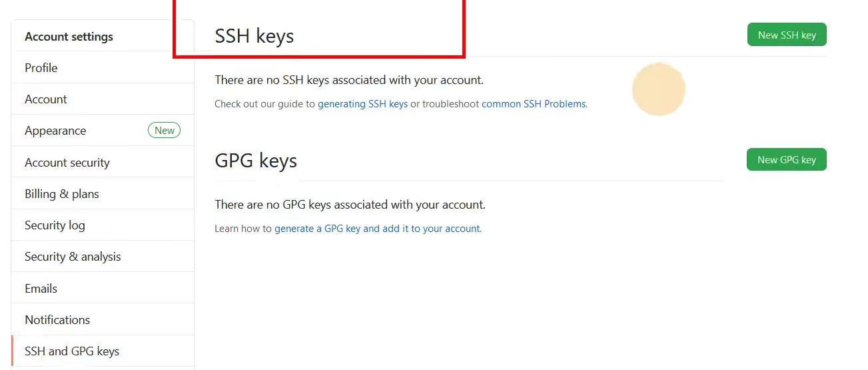Open Security & analysis settings
The image size is (868, 370).
(x=73, y=257)
